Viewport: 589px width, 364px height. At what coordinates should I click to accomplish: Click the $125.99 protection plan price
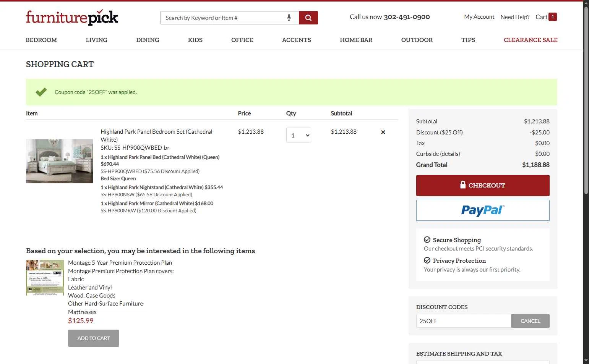pyautogui.click(x=81, y=321)
